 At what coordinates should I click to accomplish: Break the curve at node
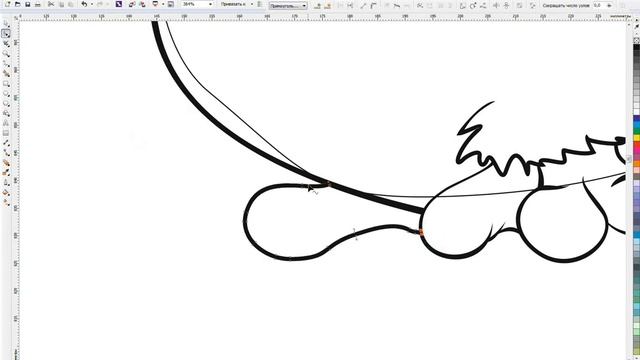(x=350, y=6)
